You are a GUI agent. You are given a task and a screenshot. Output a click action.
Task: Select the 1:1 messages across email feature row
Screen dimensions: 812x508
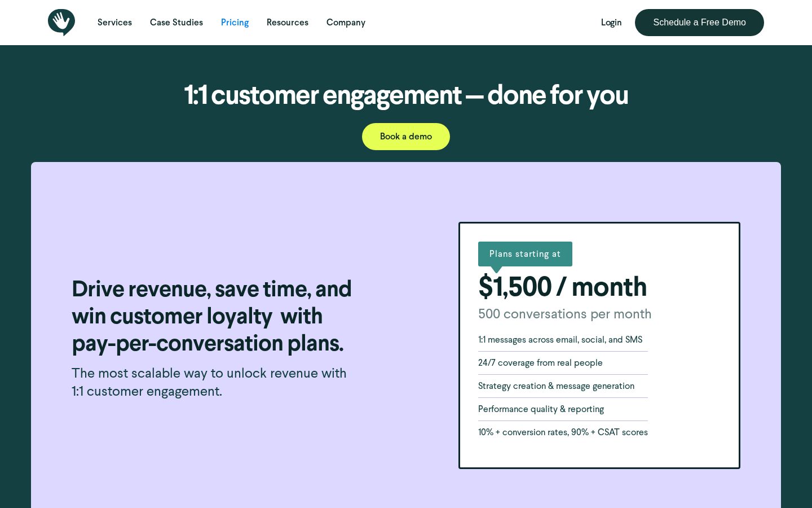click(563, 340)
